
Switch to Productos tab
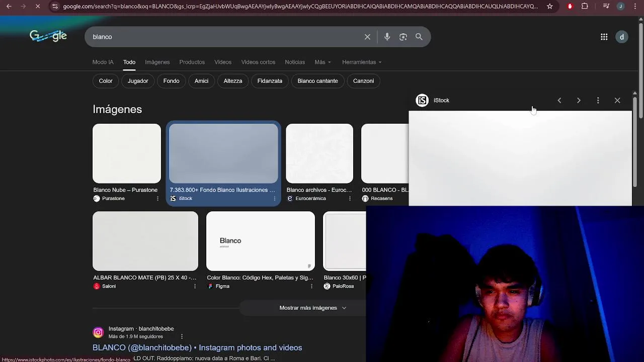pyautogui.click(x=192, y=62)
